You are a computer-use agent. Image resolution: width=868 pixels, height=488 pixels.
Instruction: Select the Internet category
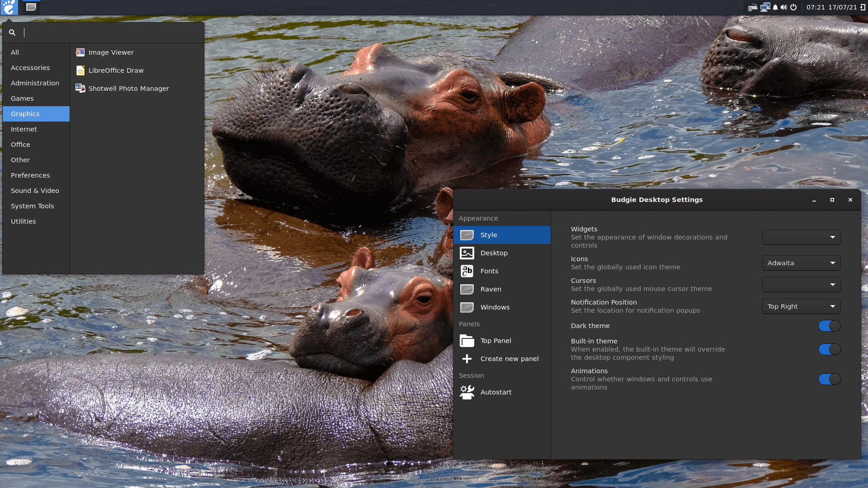(x=36, y=129)
